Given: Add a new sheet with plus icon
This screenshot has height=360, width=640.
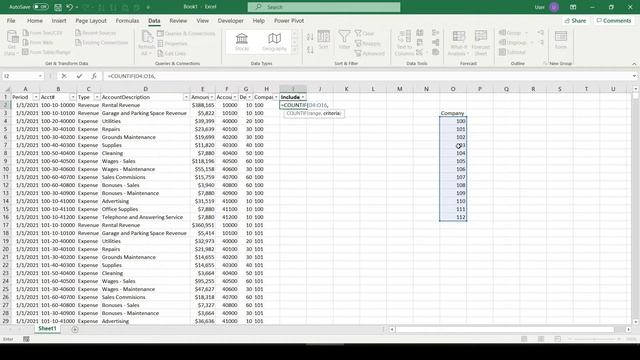Looking at the screenshot, I should click(x=75, y=329).
